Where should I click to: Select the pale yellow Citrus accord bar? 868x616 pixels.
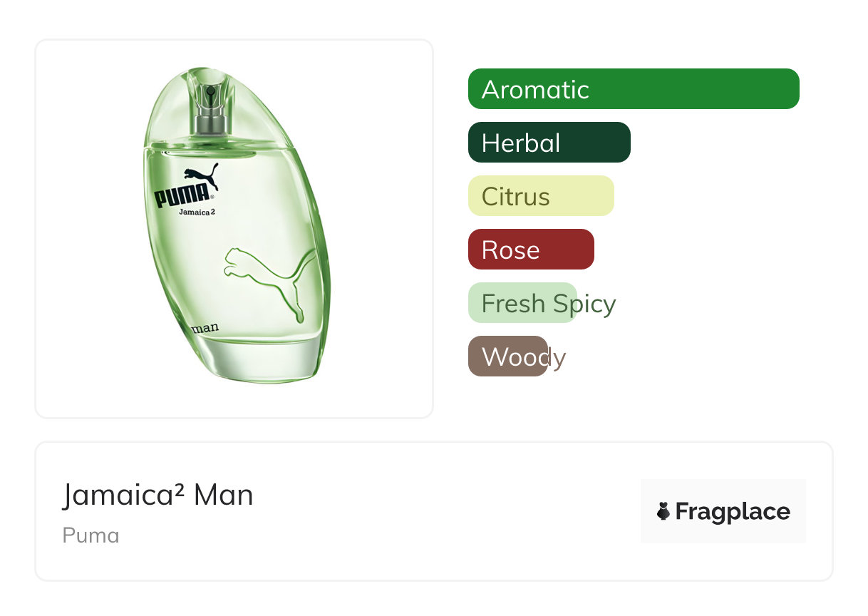coord(540,196)
